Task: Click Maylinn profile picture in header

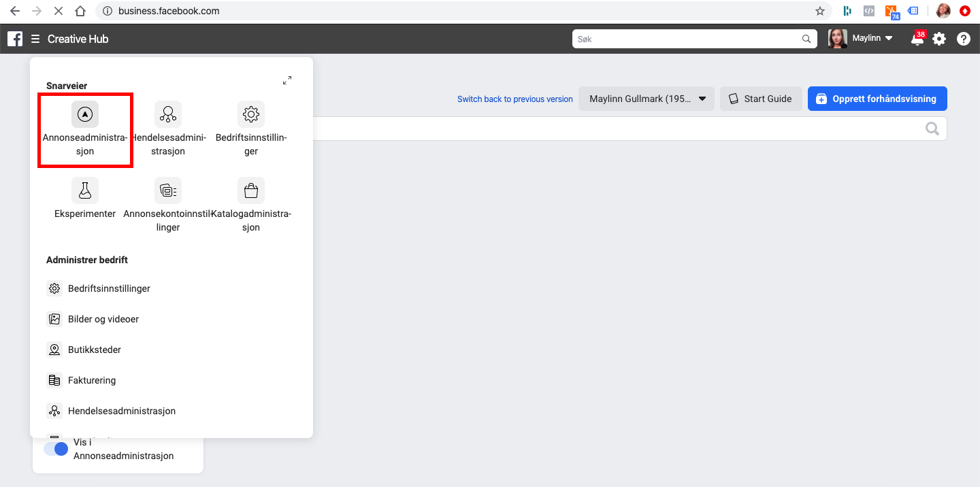Action: [x=838, y=39]
